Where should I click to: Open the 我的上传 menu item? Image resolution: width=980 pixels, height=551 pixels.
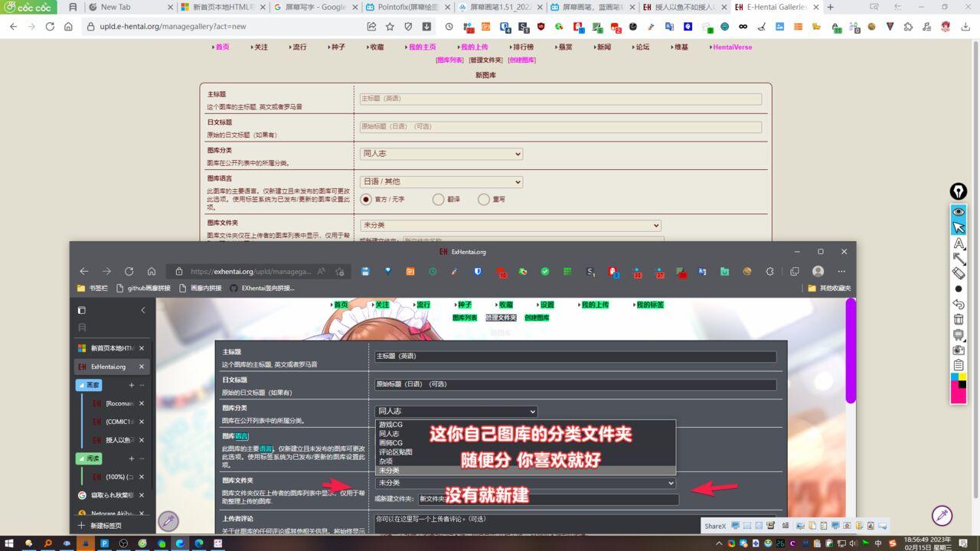[473, 47]
